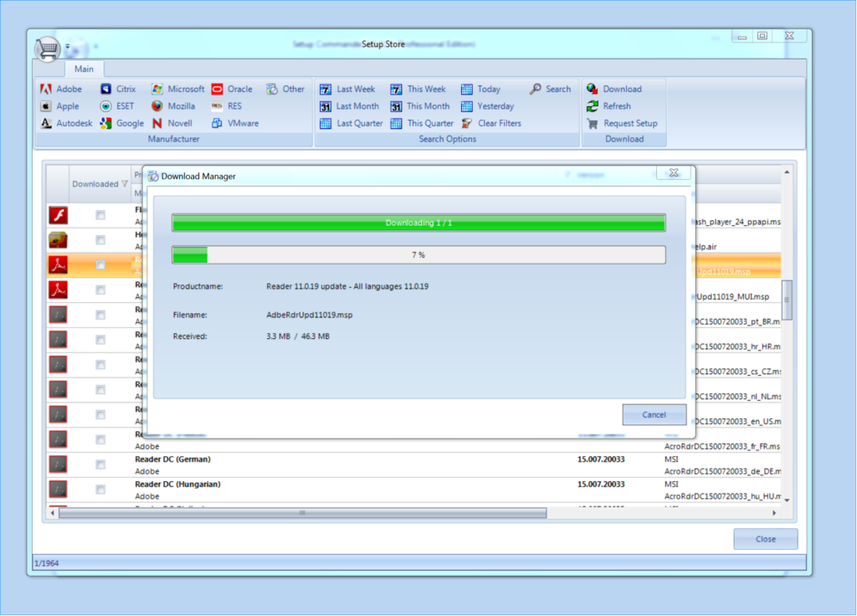Show setups added Today

click(x=480, y=89)
